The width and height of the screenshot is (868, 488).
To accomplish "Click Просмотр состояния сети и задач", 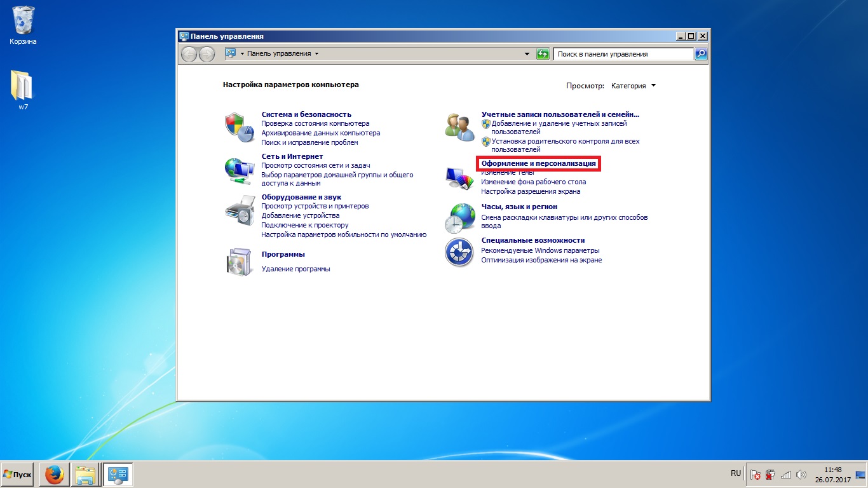I will pyautogui.click(x=316, y=166).
